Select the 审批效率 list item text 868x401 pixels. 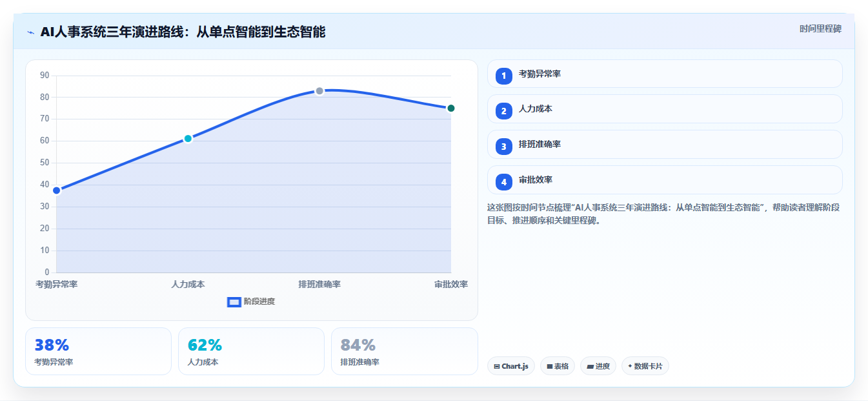point(536,180)
